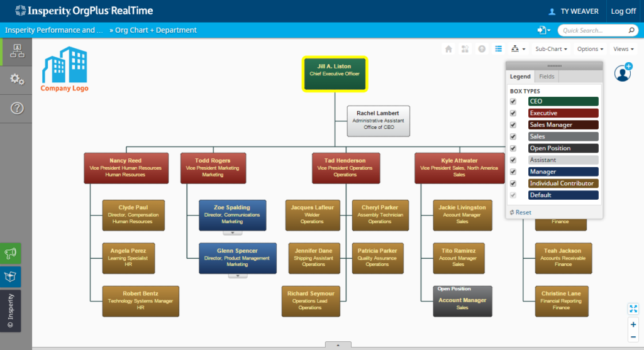The width and height of the screenshot is (644, 350).
Task: Click the zoom out minus button
Action: tap(633, 337)
